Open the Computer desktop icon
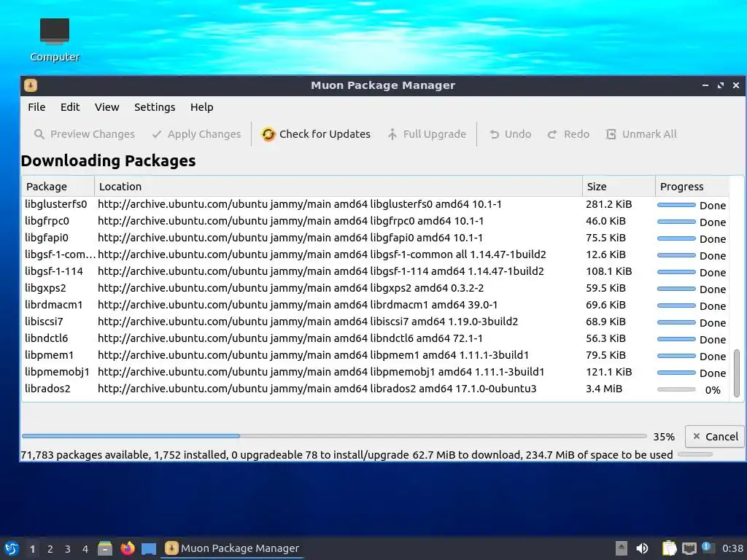This screenshot has height=560, width=747. tap(54, 40)
